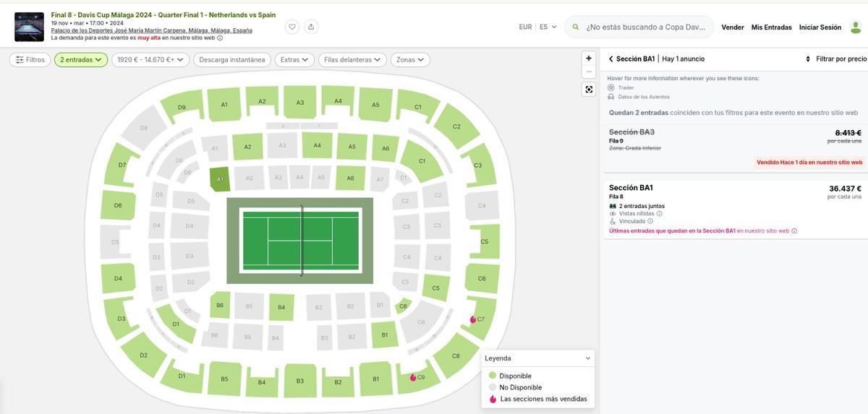Image resolution: width=868 pixels, height=414 pixels.
Task: Zoom in on the seating map
Action: tap(589, 59)
